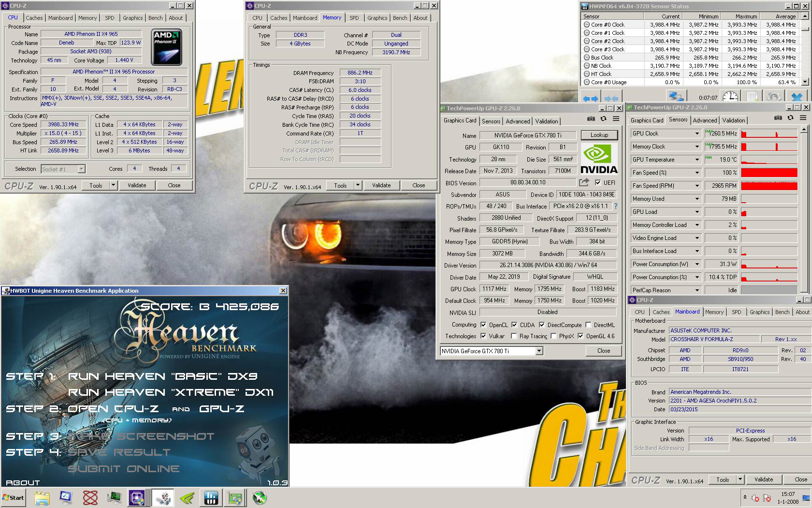
Task: Refresh the GPU-Z Graphics Card window
Action: [x=603, y=119]
